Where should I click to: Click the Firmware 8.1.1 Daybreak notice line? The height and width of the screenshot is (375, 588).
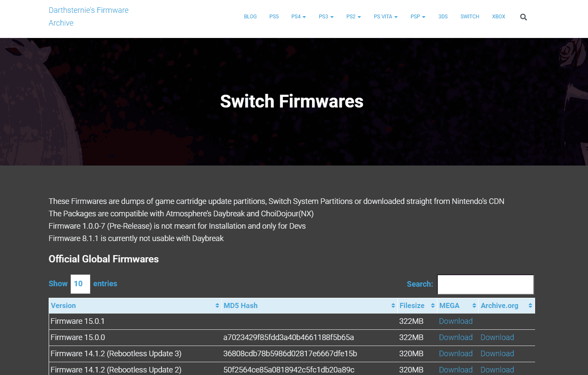tap(136, 238)
